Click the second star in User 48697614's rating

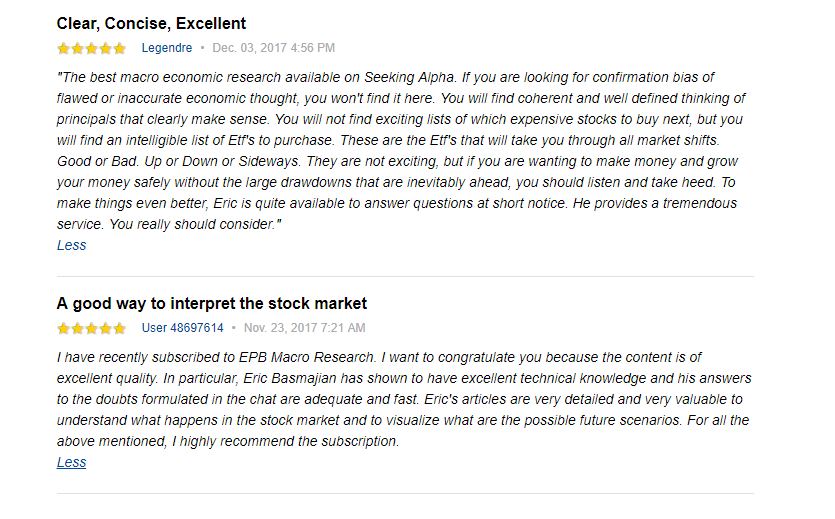click(x=78, y=328)
